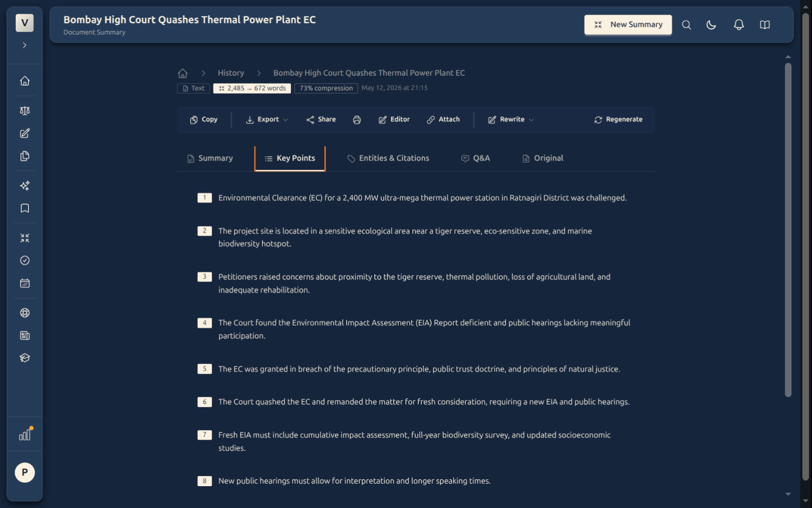Open the P user profile avatar

click(x=24, y=472)
